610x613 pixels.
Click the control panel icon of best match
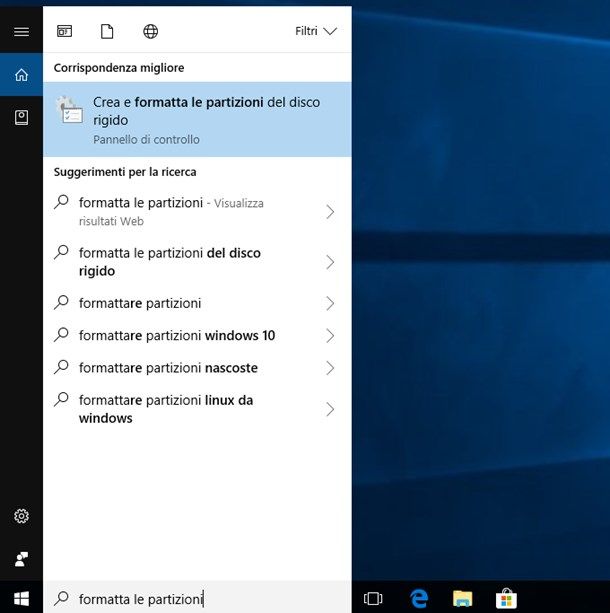70,110
